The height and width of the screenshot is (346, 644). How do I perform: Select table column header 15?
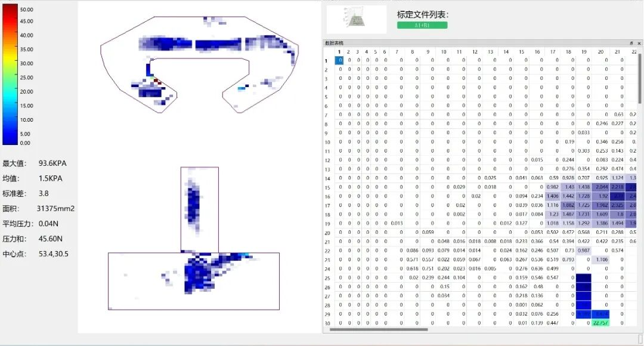click(x=522, y=52)
